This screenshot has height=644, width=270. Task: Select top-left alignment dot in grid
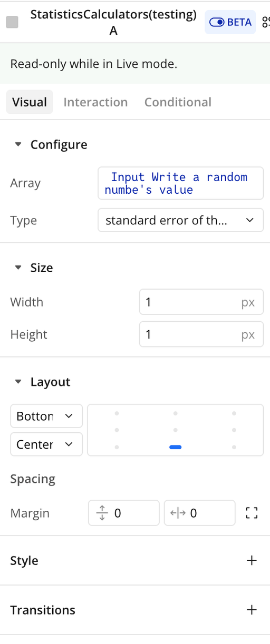(x=117, y=413)
